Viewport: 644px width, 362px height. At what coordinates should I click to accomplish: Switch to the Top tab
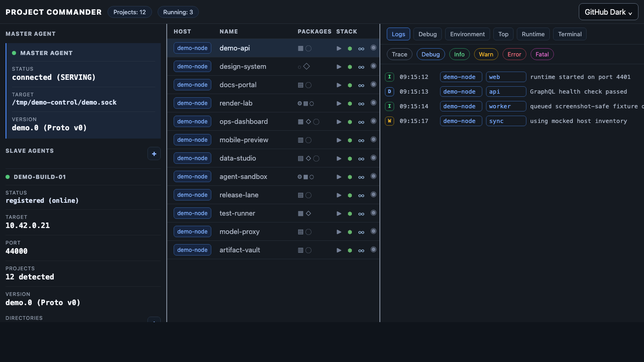(503, 34)
